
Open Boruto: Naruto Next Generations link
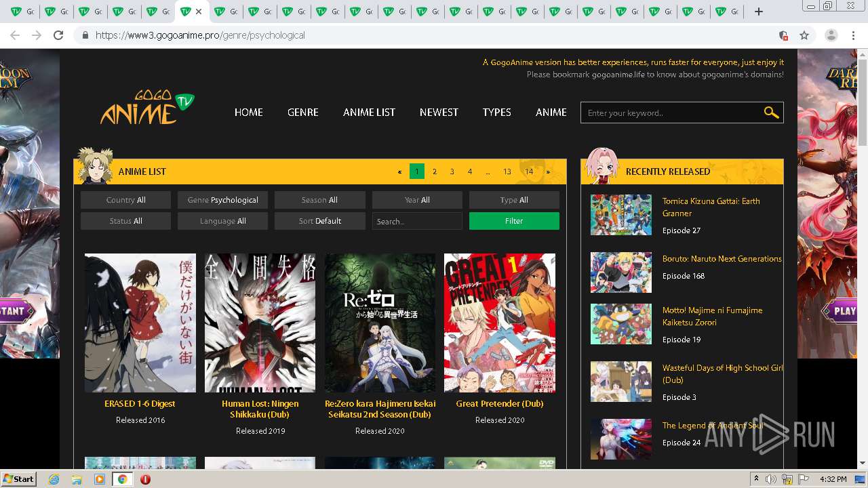[722, 258]
